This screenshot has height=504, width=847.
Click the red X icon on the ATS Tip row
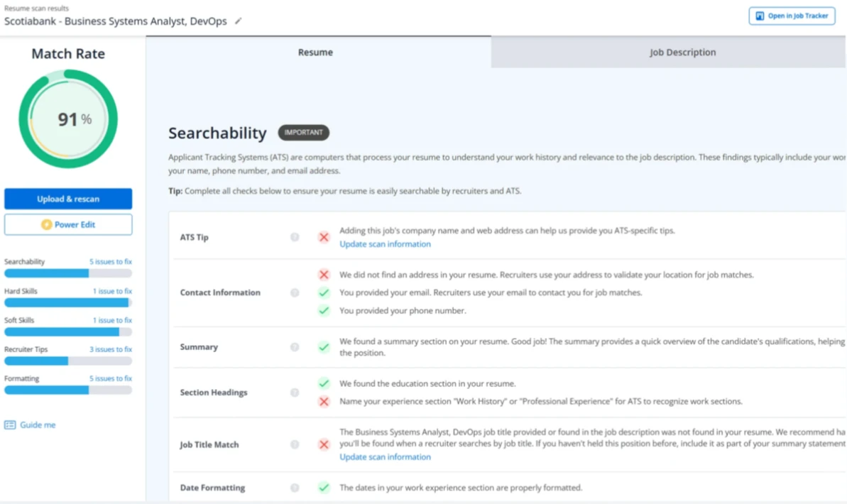324,237
